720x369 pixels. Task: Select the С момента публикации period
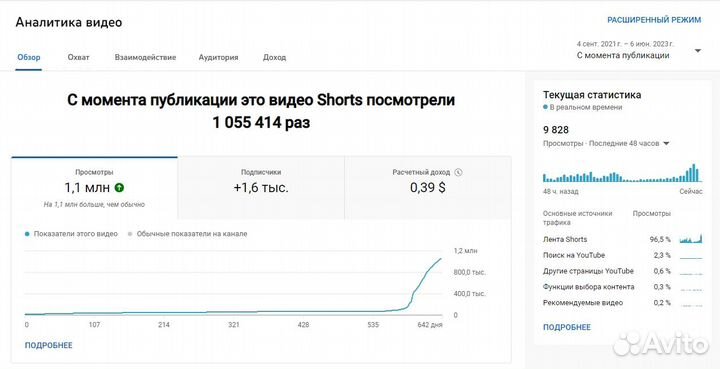(x=623, y=56)
